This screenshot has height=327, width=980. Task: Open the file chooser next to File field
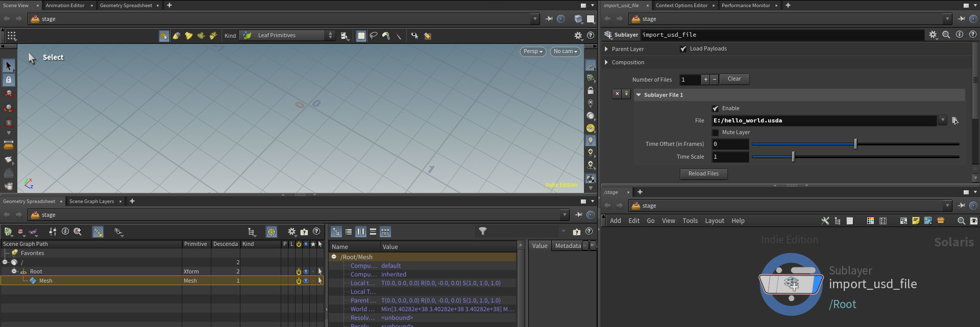(954, 121)
